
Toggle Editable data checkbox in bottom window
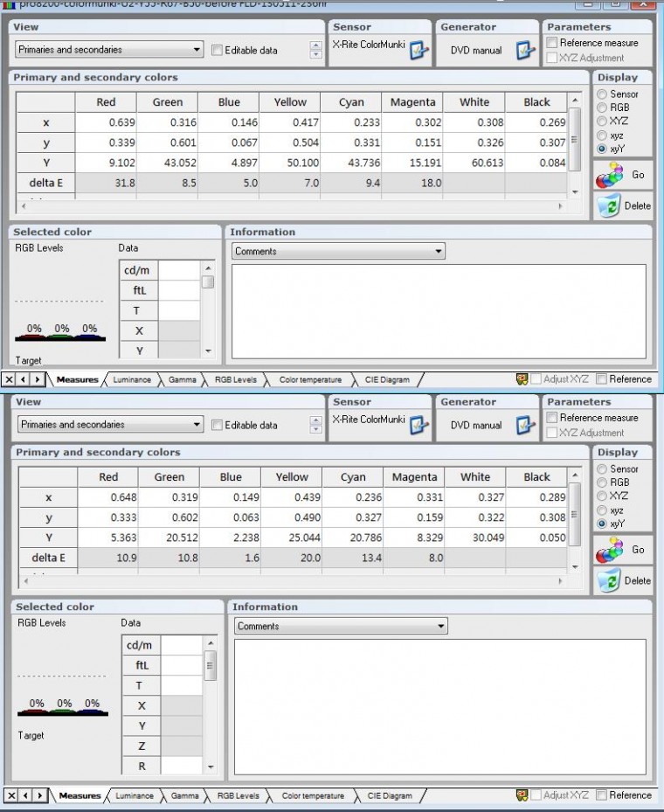coord(217,425)
